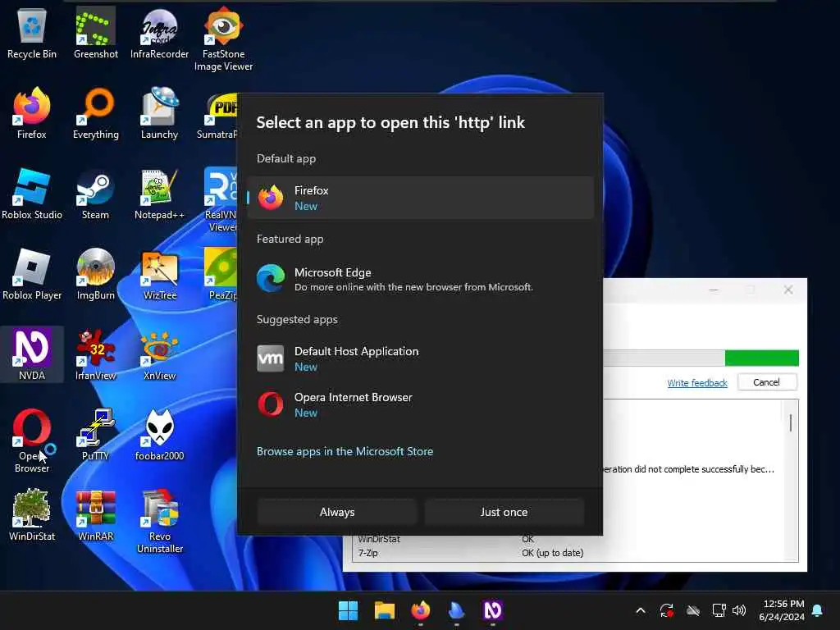Select the Roblox Player desktop icon

(32, 274)
